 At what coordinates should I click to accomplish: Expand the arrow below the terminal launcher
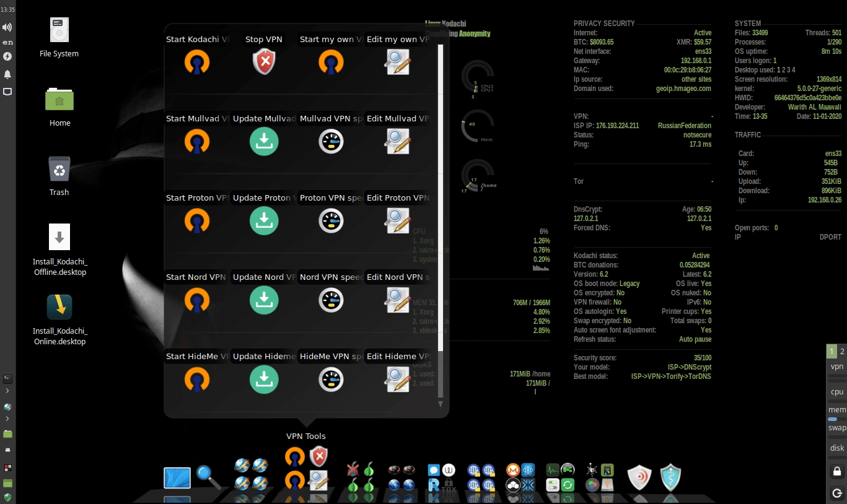tap(7, 391)
